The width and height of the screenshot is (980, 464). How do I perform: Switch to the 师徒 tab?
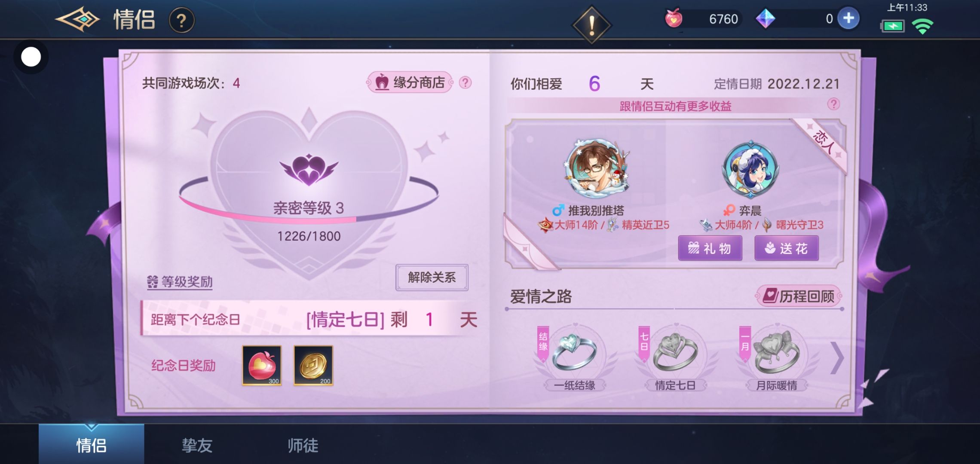pos(303,445)
